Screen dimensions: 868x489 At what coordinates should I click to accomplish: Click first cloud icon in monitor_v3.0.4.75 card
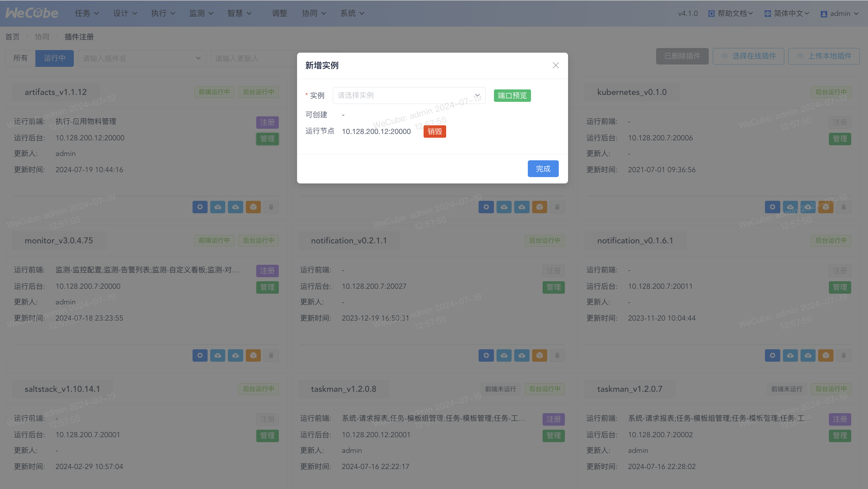[218, 355]
